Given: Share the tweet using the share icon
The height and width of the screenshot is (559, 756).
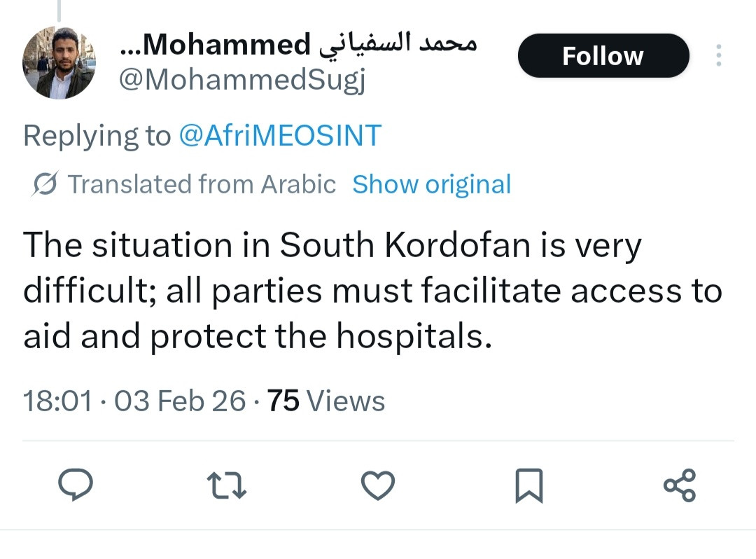Looking at the screenshot, I should [679, 485].
